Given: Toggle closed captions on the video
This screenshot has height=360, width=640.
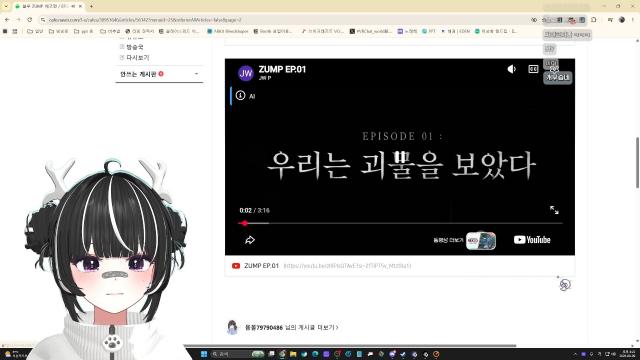Looking at the screenshot, I should coord(533,69).
